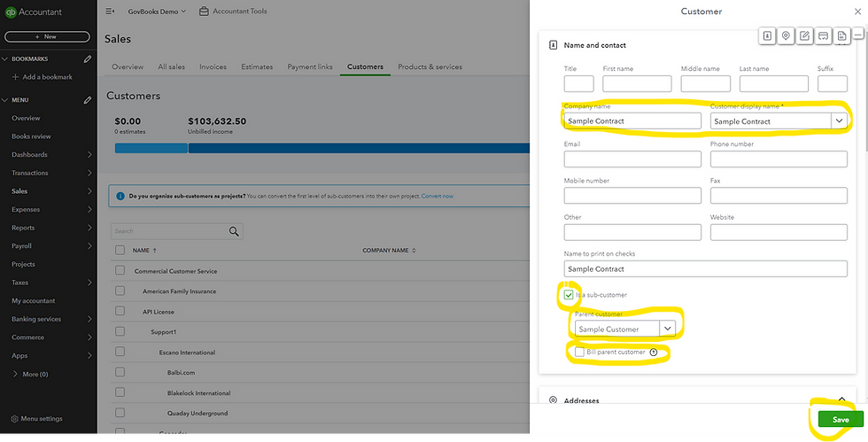This screenshot has width=868, height=442.
Task: Open Accountant Tools briefcase
Action: pyautogui.click(x=205, y=12)
